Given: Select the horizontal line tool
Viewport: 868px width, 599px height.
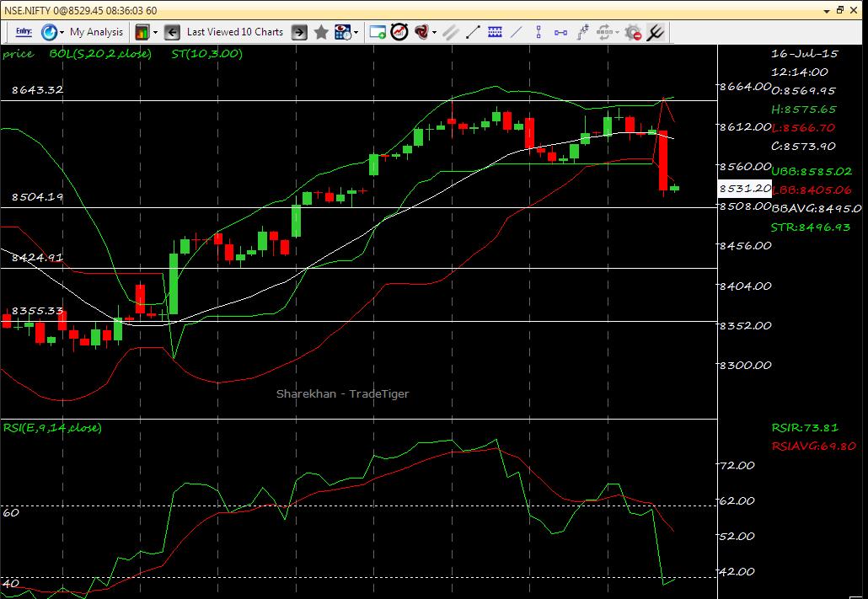Looking at the screenshot, I should pyautogui.click(x=560, y=33).
